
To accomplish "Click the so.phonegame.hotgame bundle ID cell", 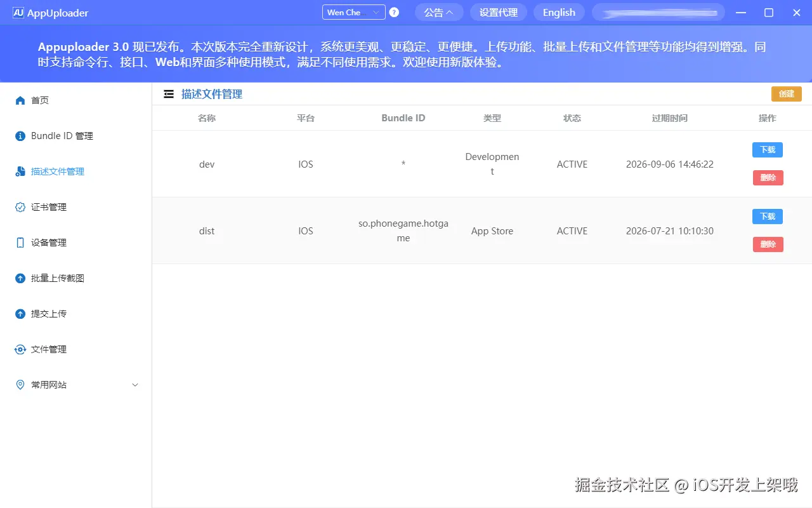I will pos(403,231).
